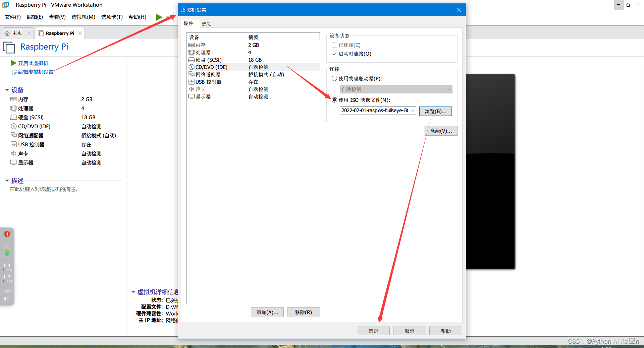Screen dimensions: 644x348
Task: Click the CD/DVD (IDE) disc icon in dialog list
Action: coord(192,67)
